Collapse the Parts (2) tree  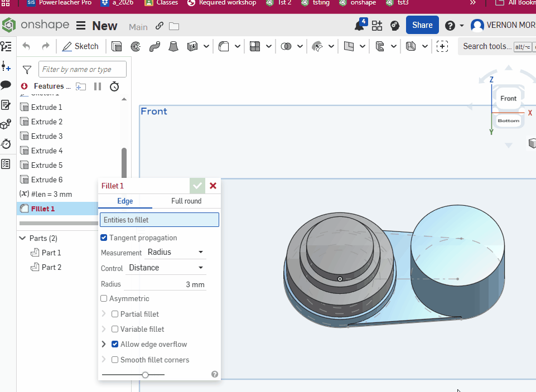22,238
